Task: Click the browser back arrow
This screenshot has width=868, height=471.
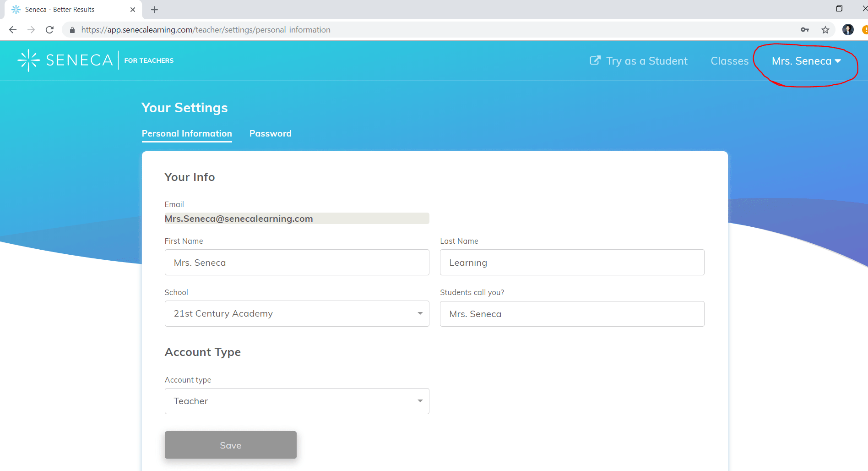Action: coord(12,29)
